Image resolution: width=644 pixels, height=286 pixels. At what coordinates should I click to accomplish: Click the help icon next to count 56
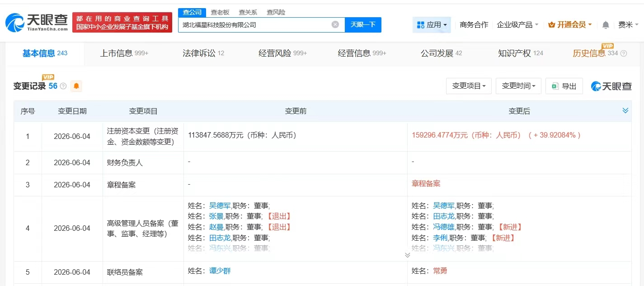click(63, 86)
